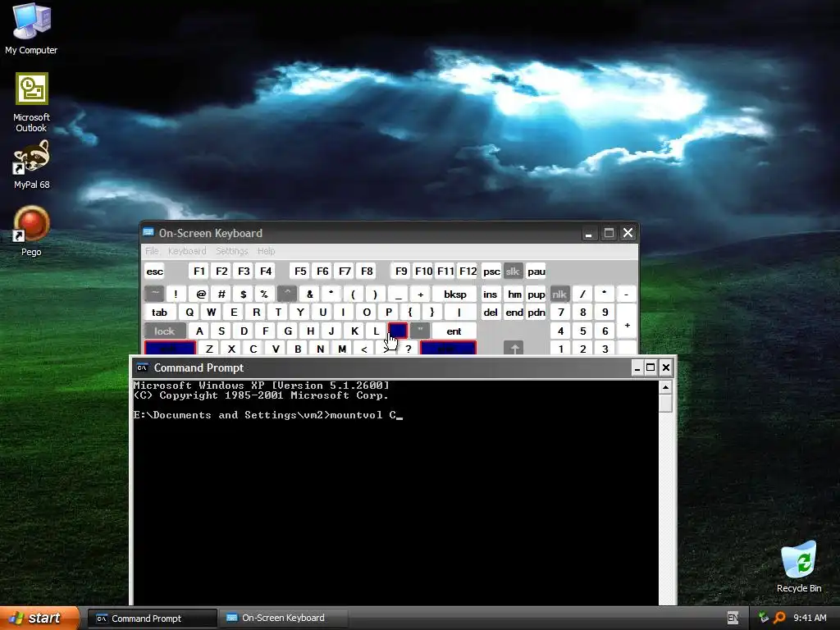The width and height of the screenshot is (840, 630).
Task: Click the Command Prompt scrollbar thumb
Action: tap(665, 404)
